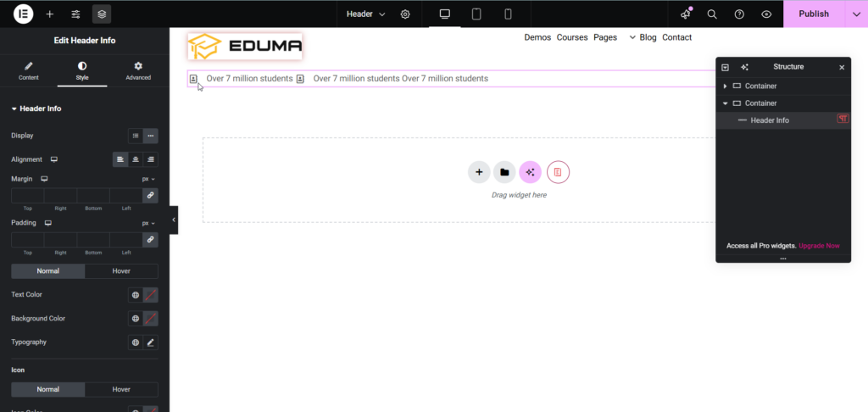
Task: Click the Preview Changes eye icon
Action: pyautogui.click(x=766, y=14)
